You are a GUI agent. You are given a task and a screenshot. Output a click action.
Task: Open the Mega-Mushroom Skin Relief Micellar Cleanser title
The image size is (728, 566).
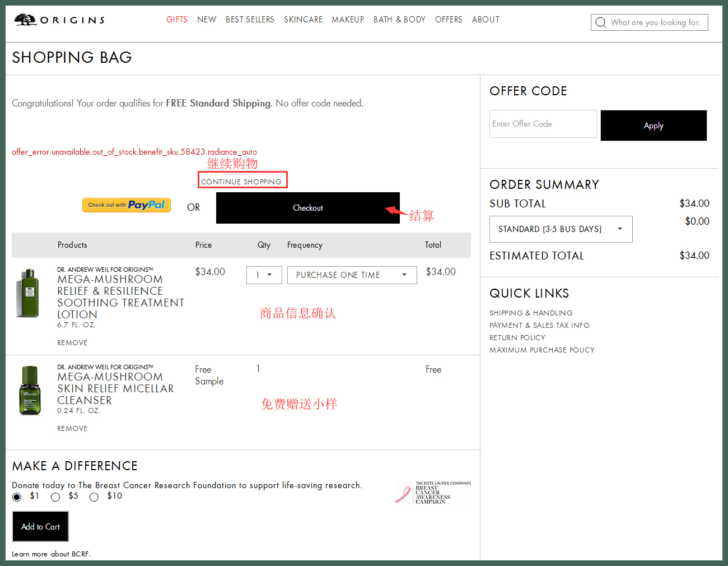115,389
